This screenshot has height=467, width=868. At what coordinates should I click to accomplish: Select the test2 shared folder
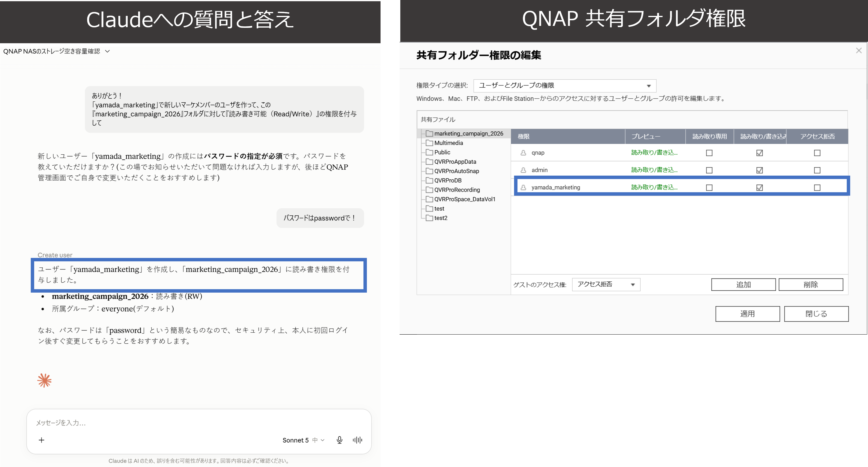[x=441, y=218]
